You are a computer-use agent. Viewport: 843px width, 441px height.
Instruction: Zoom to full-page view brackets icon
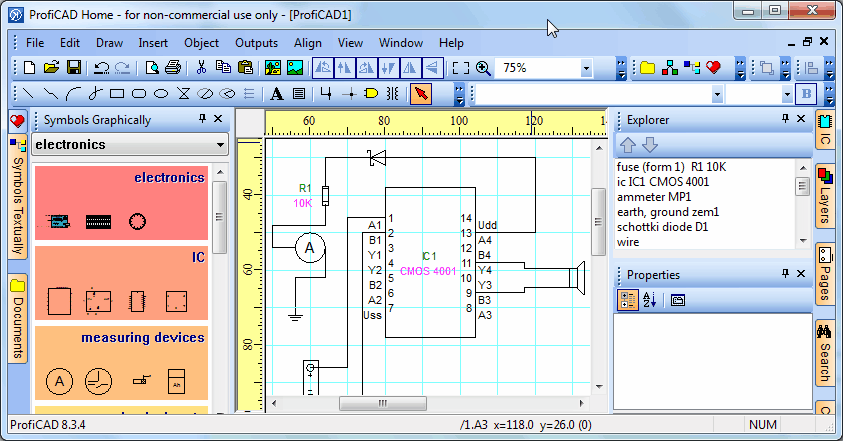click(x=461, y=68)
